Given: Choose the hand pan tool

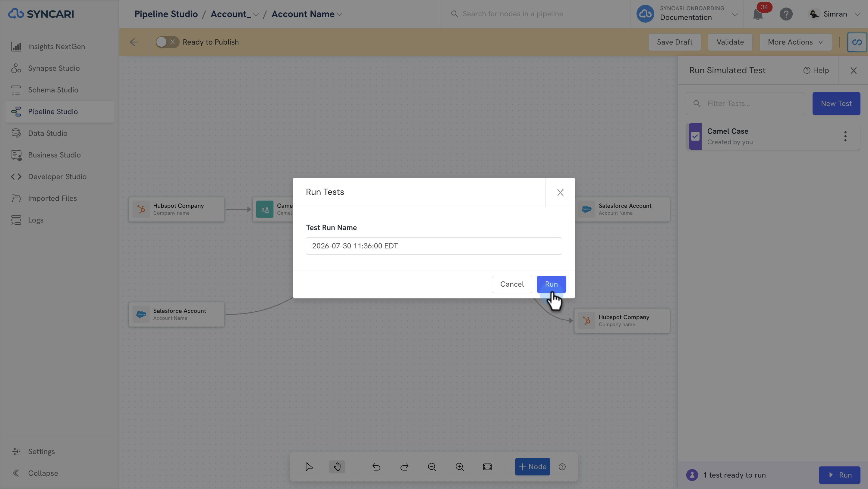Looking at the screenshot, I should tap(337, 467).
